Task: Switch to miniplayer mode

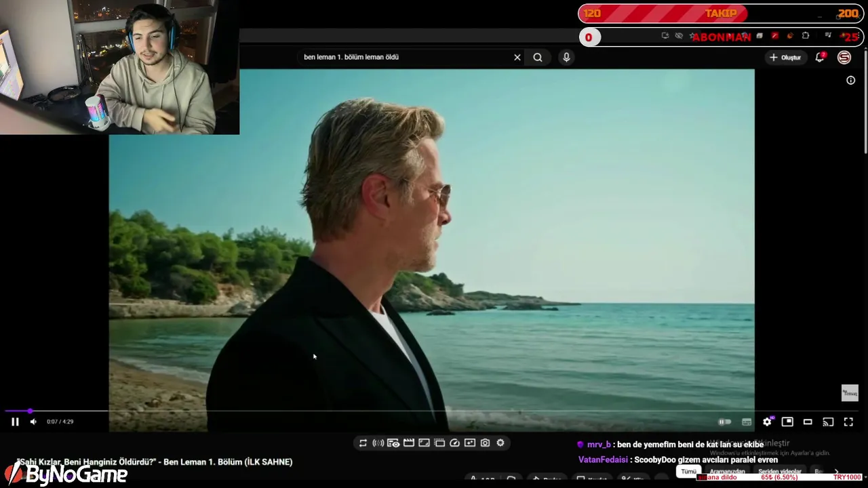Action: click(x=787, y=422)
